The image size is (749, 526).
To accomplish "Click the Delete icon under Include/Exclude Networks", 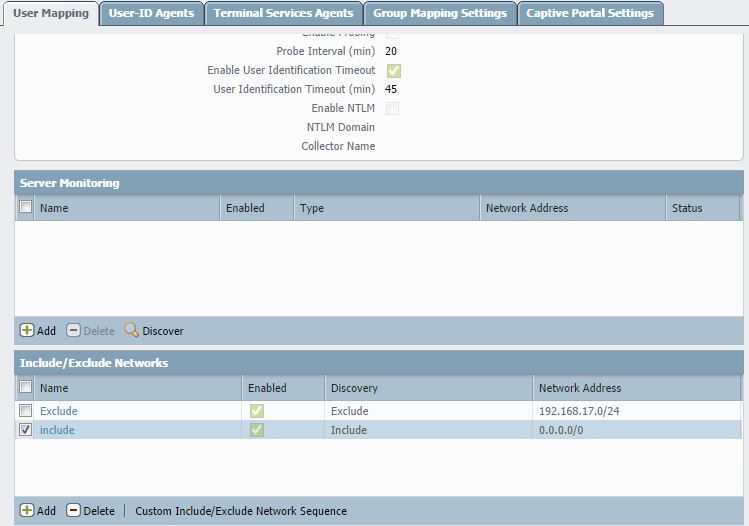I will pyautogui.click(x=74, y=510).
